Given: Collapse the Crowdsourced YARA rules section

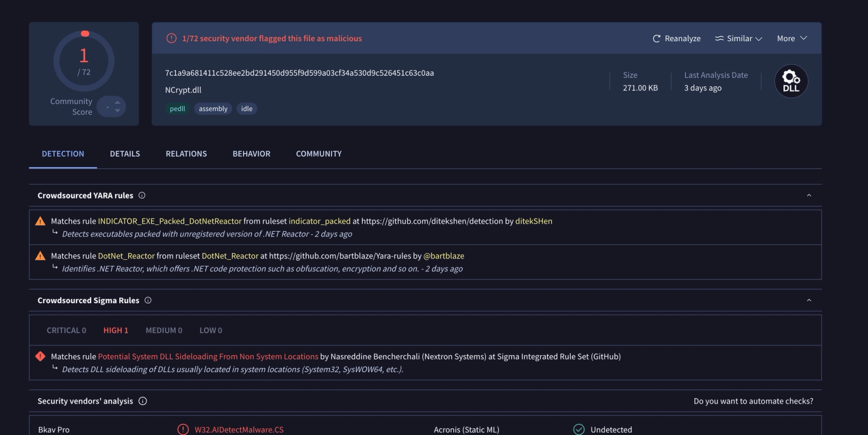Looking at the screenshot, I should point(809,195).
